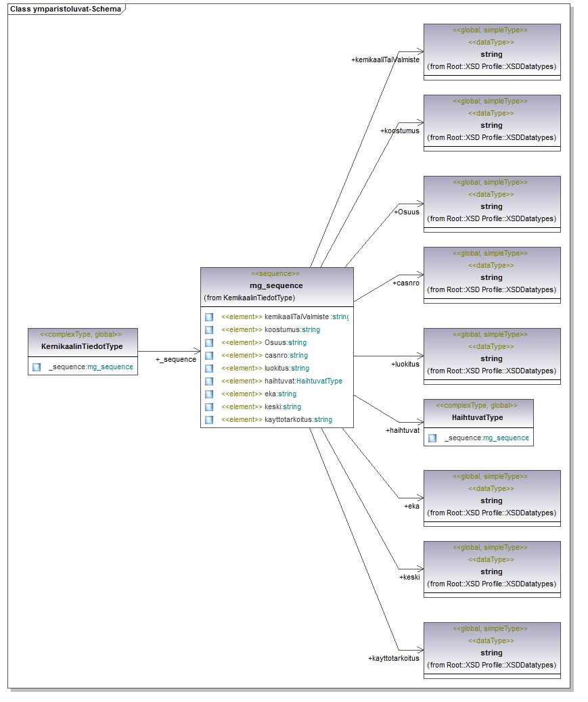Click the KemikaalinTiedotType class header
This screenshot has width=588, height=702.
(82, 346)
